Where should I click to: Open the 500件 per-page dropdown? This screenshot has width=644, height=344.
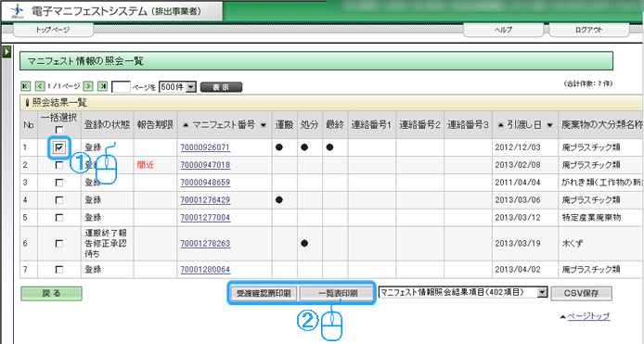tap(177, 87)
